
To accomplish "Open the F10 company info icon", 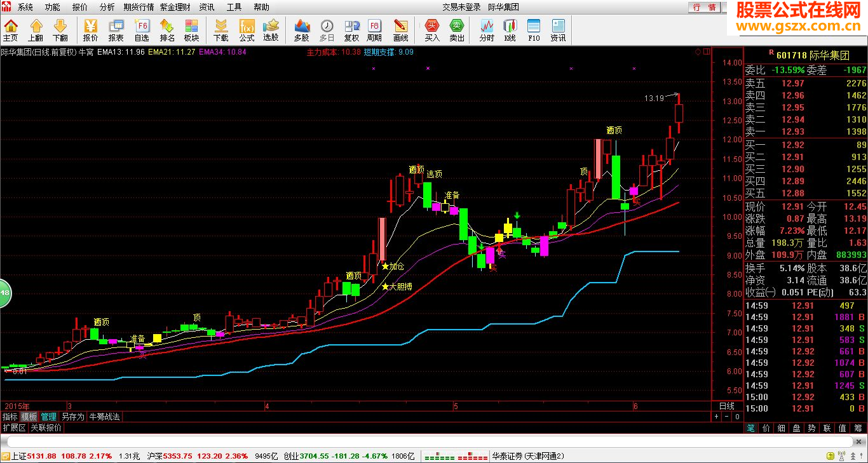I will (x=534, y=30).
